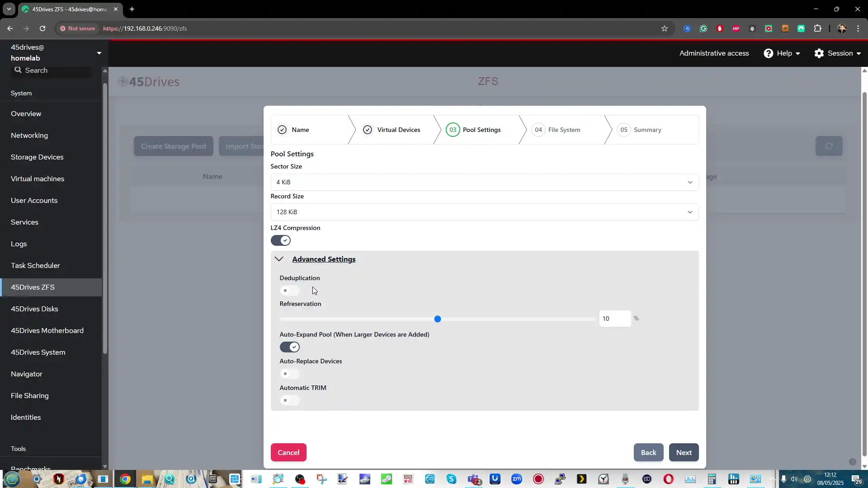Viewport: 868px width, 488px height.
Task: Open Navigator in the sidebar
Action: (x=51, y=374)
